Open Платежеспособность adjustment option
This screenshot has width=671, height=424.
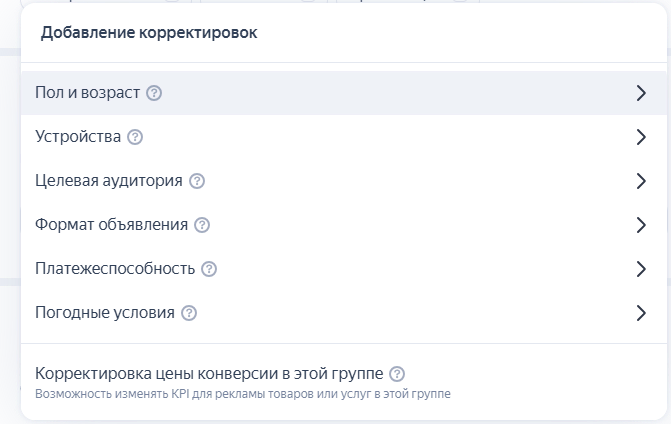point(344,269)
